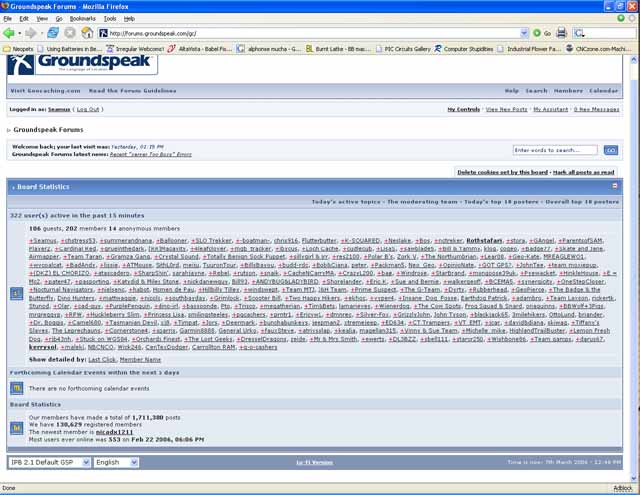This screenshot has height=495, width=640.
Task: Open the English language dropdown
Action: pyautogui.click(x=116, y=462)
